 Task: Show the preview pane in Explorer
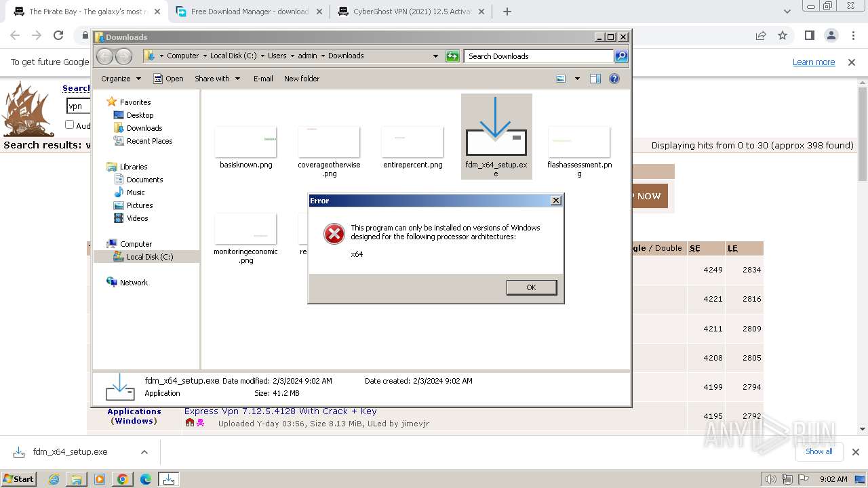(595, 79)
